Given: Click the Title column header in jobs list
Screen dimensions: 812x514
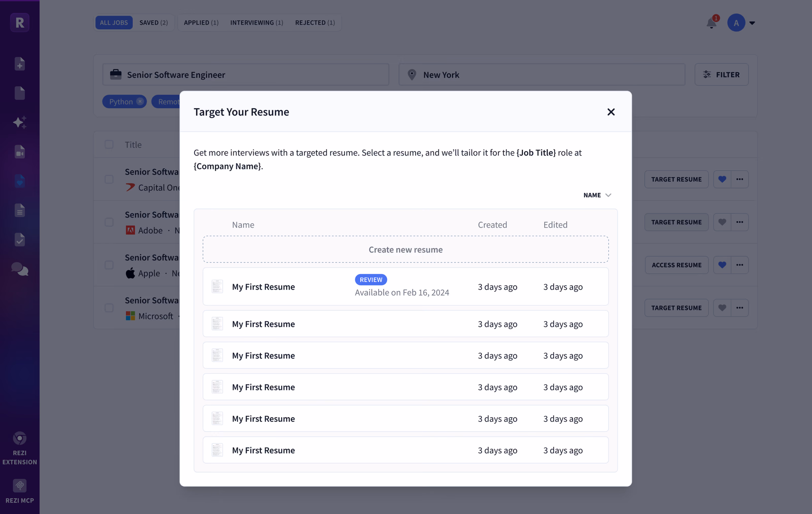Looking at the screenshot, I should click(133, 145).
